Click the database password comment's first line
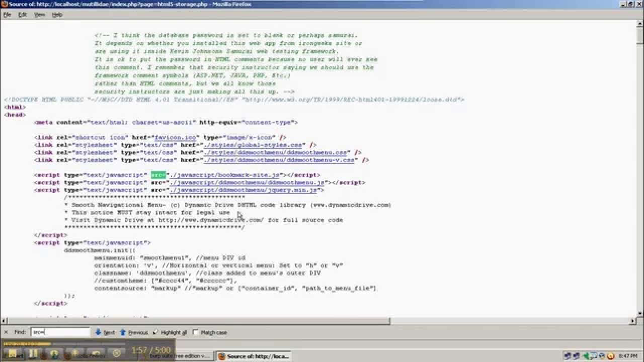 [x=226, y=36]
